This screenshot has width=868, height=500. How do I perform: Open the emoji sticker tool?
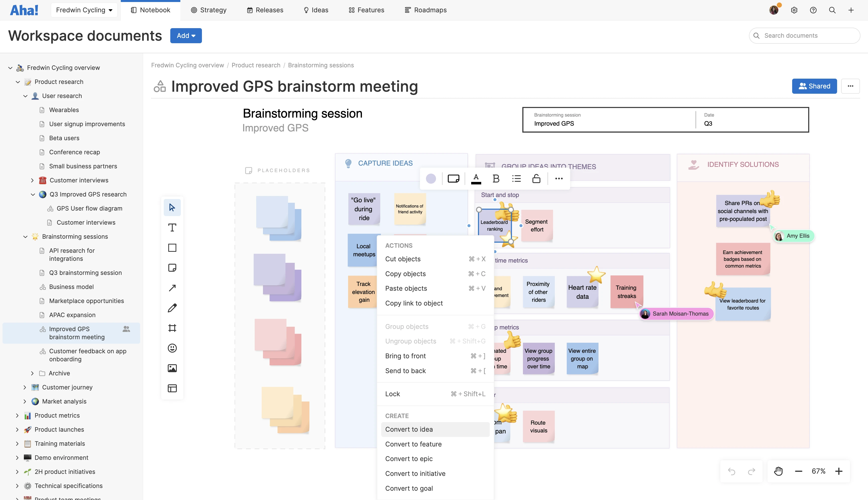172,348
